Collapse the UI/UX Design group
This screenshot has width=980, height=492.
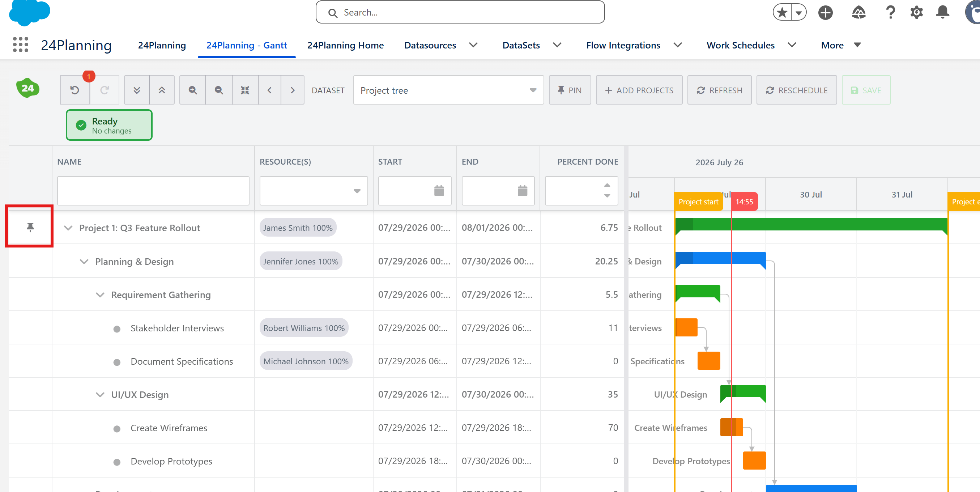(x=100, y=395)
